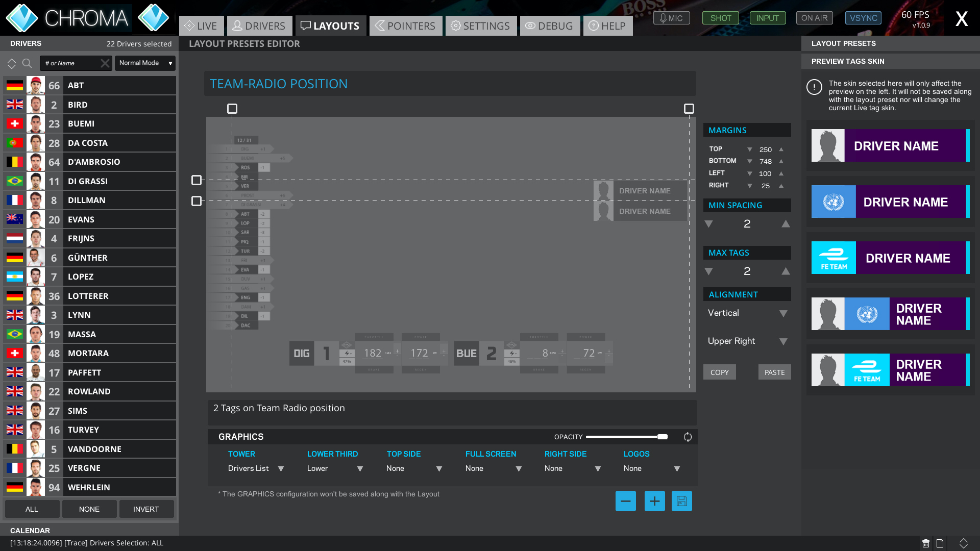Image resolution: width=980 pixels, height=551 pixels.
Task: Click the blue minus remove preset icon
Action: 625,501
